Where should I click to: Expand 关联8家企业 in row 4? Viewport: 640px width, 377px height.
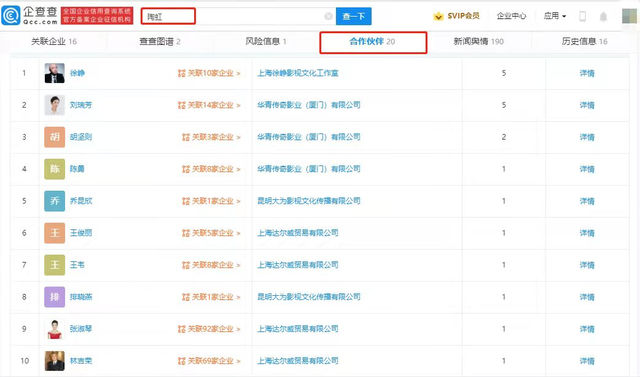point(211,169)
